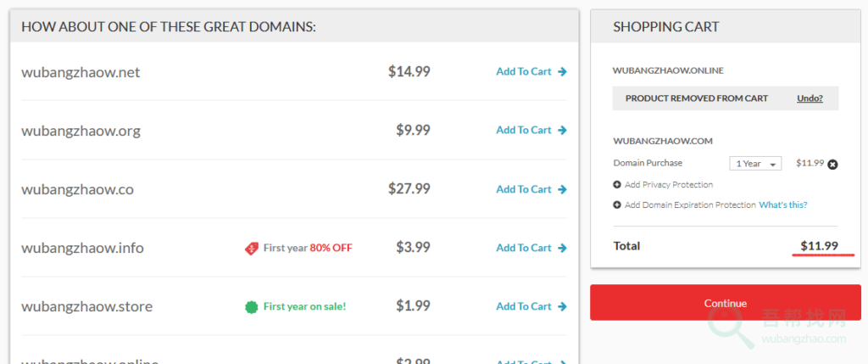
Task: Open the 1 Year duration dropdown
Action: coord(755,164)
